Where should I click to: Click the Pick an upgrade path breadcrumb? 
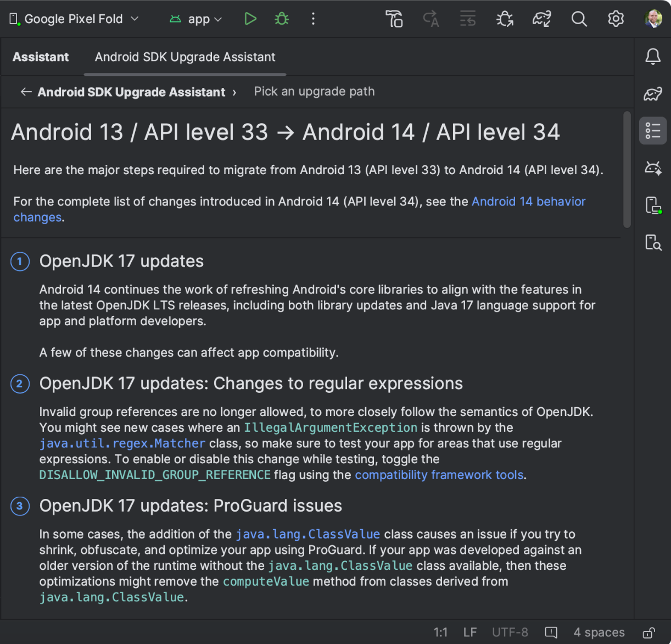tap(314, 92)
